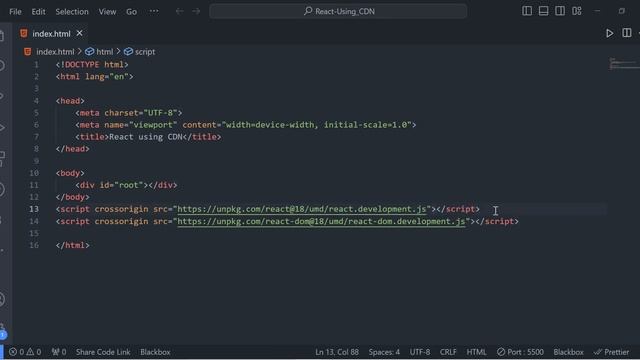This screenshot has width=640, height=360.
Task: Click the meta charset UTF-8 line
Action: coord(129,113)
